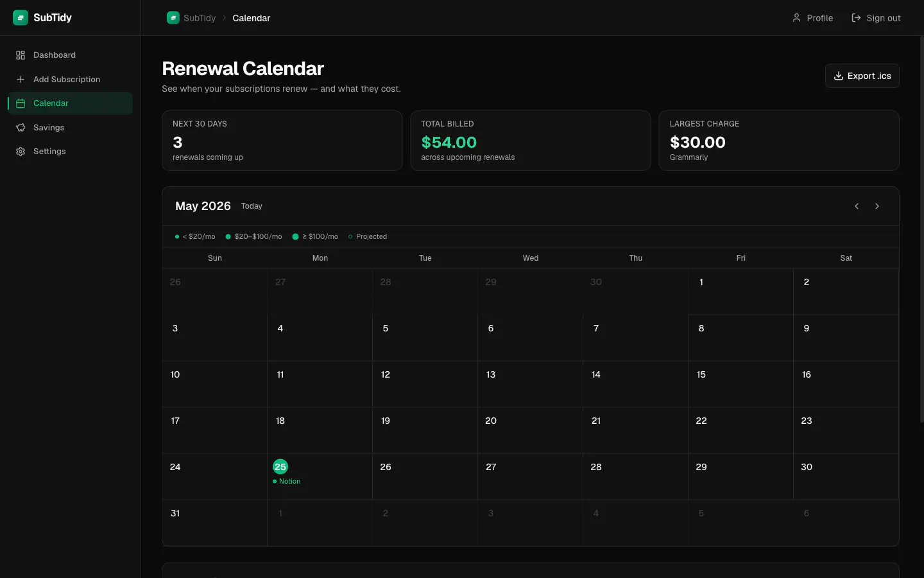Image resolution: width=924 pixels, height=578 pixels.
Task: Click the breadcrumb separator chevron
Action: tap(224, 18)
